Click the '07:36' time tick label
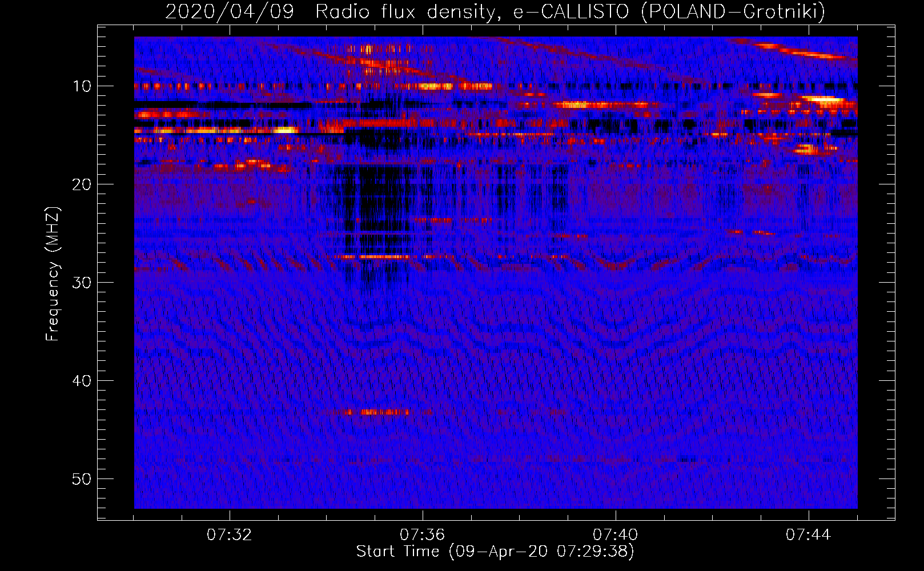 (423, 535)
